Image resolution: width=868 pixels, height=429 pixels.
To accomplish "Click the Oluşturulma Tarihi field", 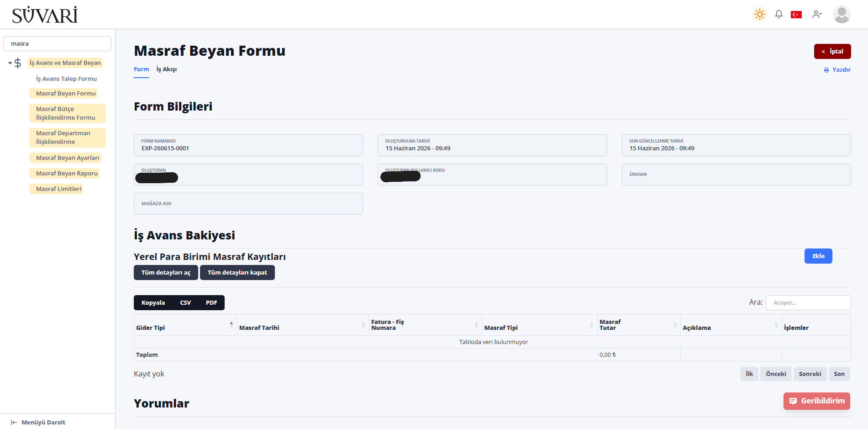I will [x=492, y=145].
